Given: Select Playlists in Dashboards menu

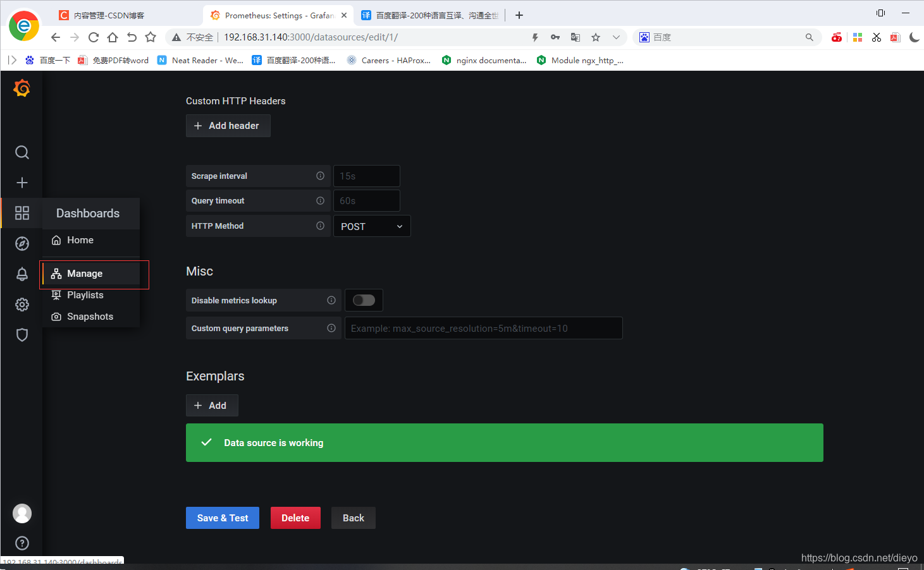Looking at the screenshot, I should [91, 295].
